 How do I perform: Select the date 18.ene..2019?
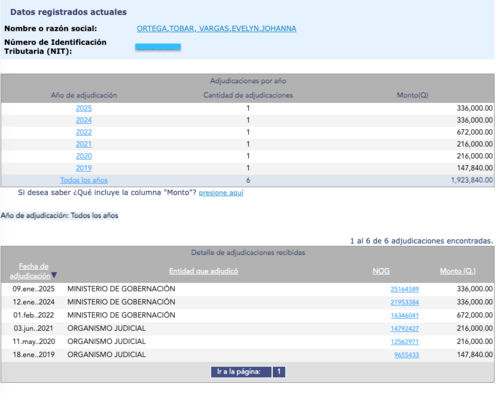click(x=34, y=355)
